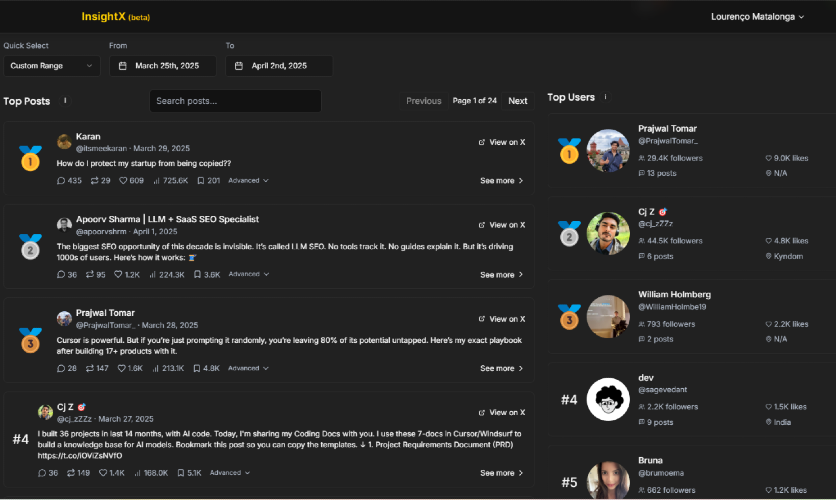The width and height of the screenshot is (836, 500).
Task: Click the Top Posts info icon
Action: (65, 101)
